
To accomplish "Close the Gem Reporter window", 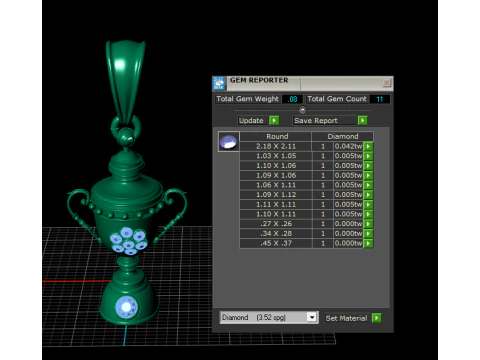I will pyautogui.click(x=386, y=82).
